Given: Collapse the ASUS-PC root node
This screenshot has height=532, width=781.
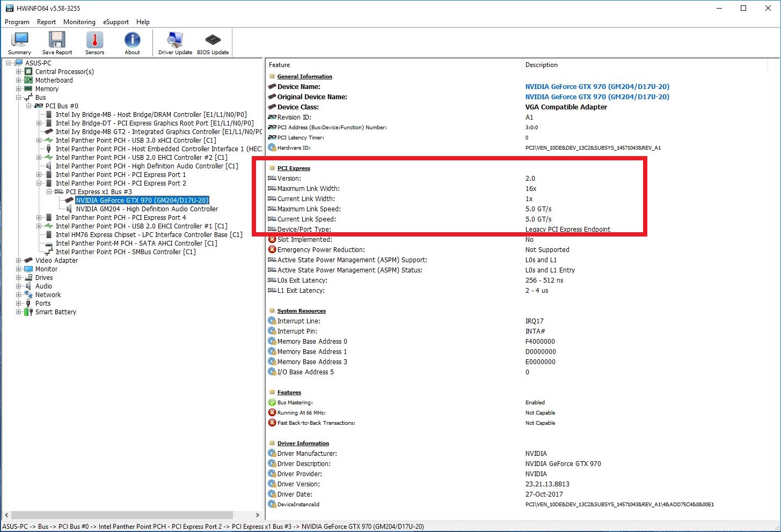Looking at the screenshot, I should pyautogui.click(x=8, y=63).
